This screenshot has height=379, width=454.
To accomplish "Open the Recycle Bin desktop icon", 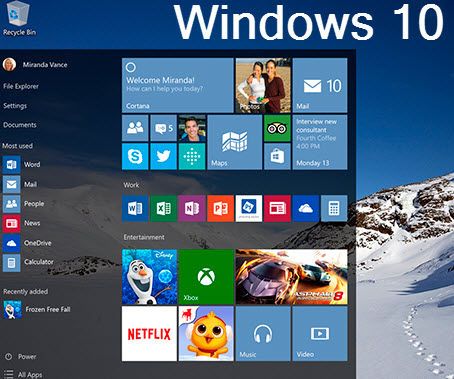I will 19,18.
